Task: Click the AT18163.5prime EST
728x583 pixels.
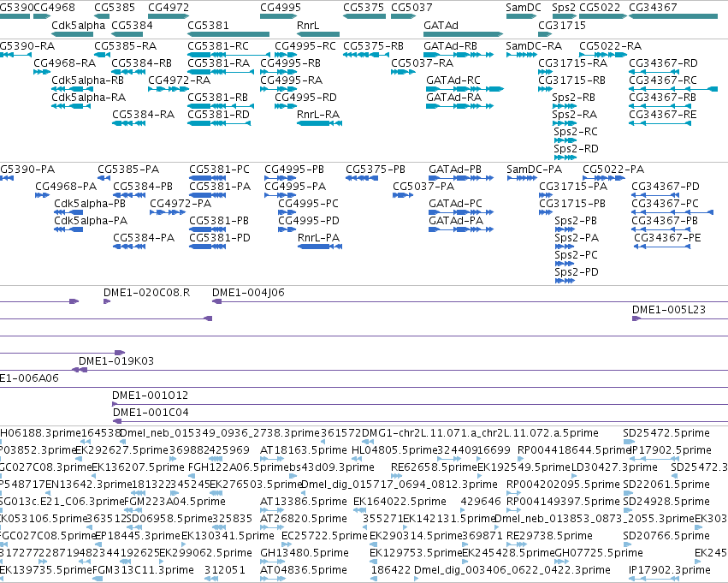Action: pos(273,459)
